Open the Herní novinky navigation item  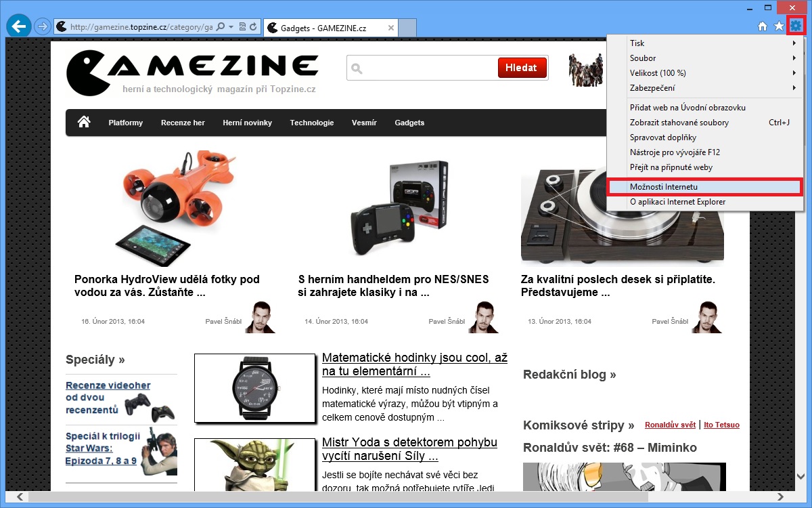[247, 123]
